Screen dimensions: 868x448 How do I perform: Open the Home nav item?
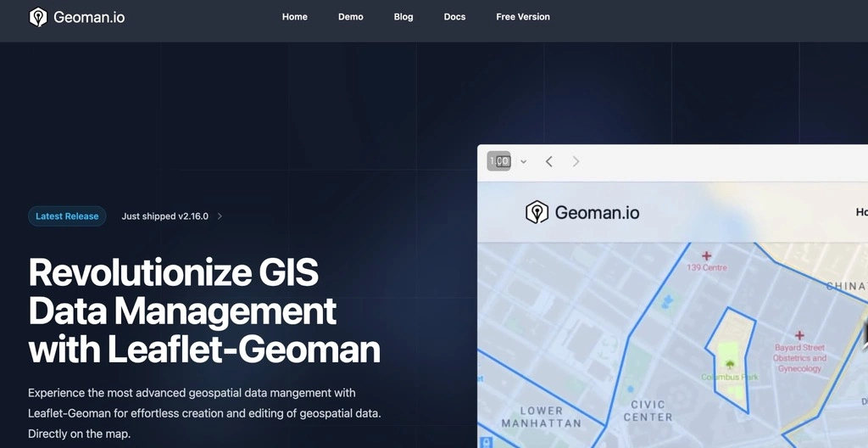tap(294, 17)
